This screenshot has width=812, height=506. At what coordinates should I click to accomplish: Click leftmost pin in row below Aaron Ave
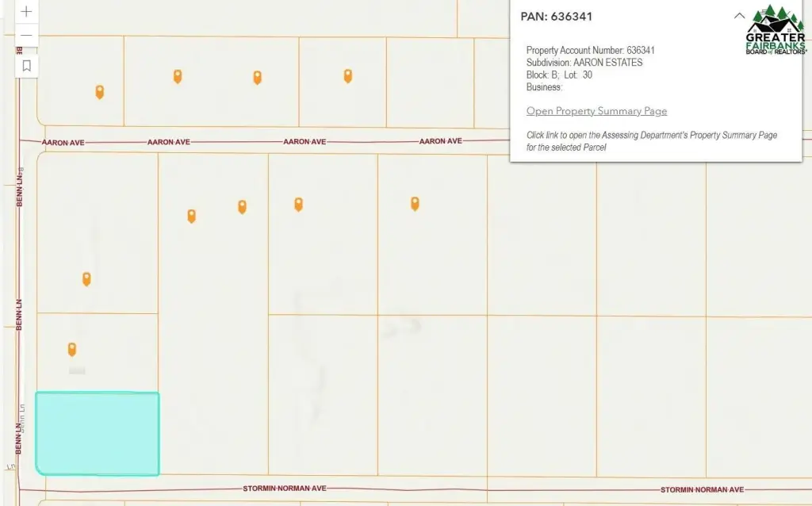[191, 216]
